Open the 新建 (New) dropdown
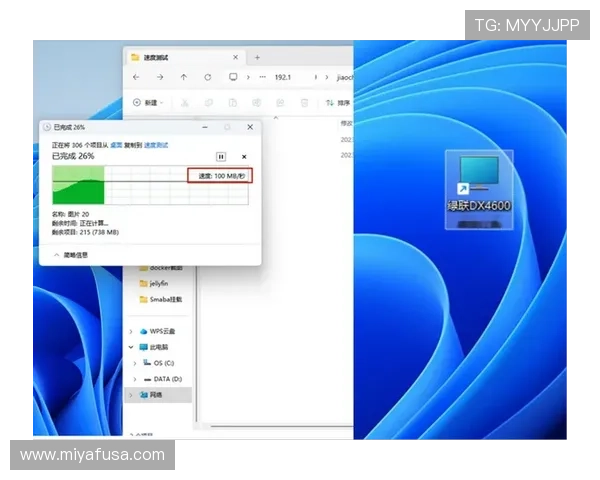This screenshot has width=600, height=480. [147, 102]
